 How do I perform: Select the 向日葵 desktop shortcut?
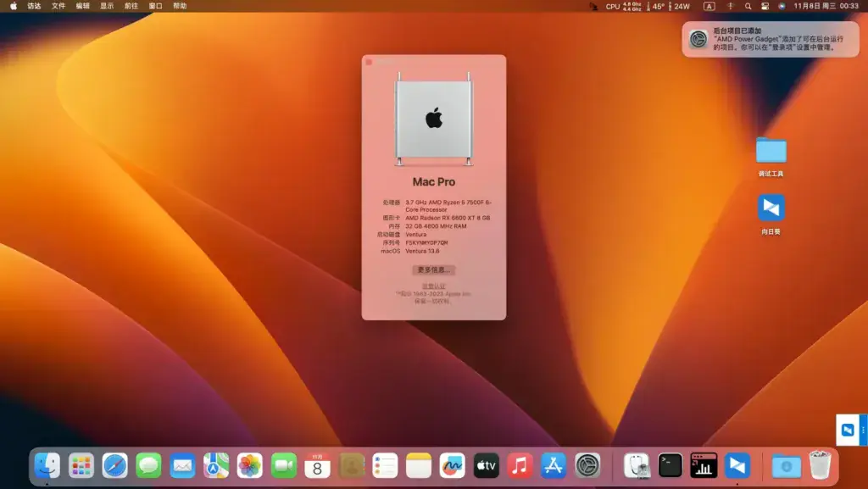tap(771, 214)
